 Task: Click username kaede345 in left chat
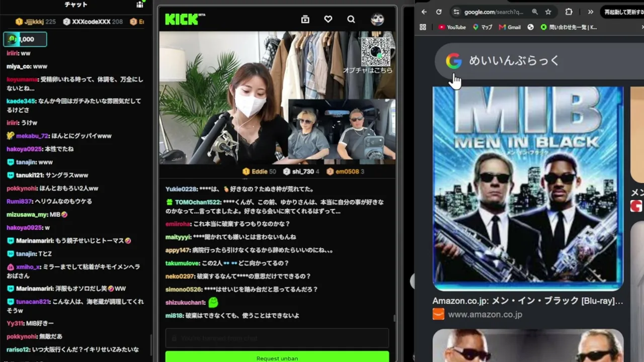21,101
